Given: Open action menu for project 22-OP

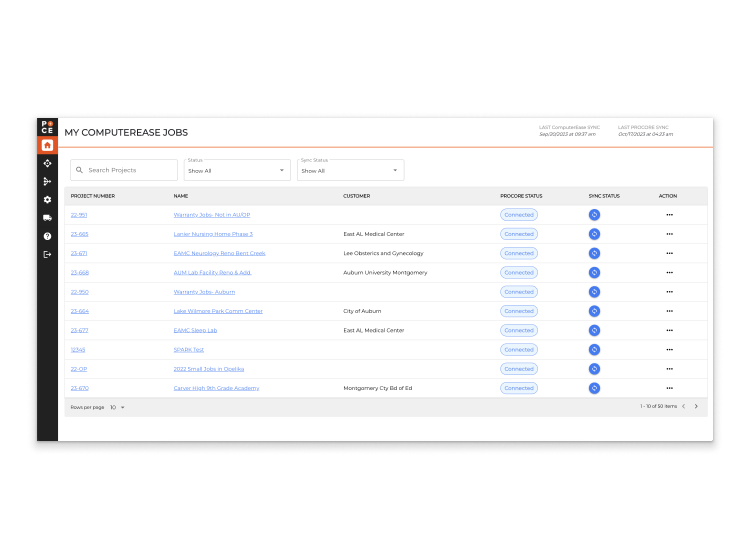Looking at the screenshot, I should point(669,369).
